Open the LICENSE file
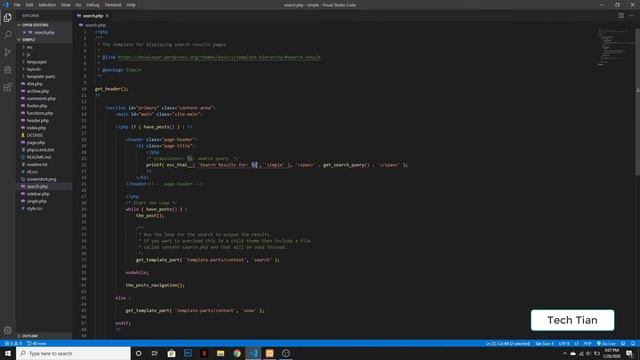 tap(35, 136)
